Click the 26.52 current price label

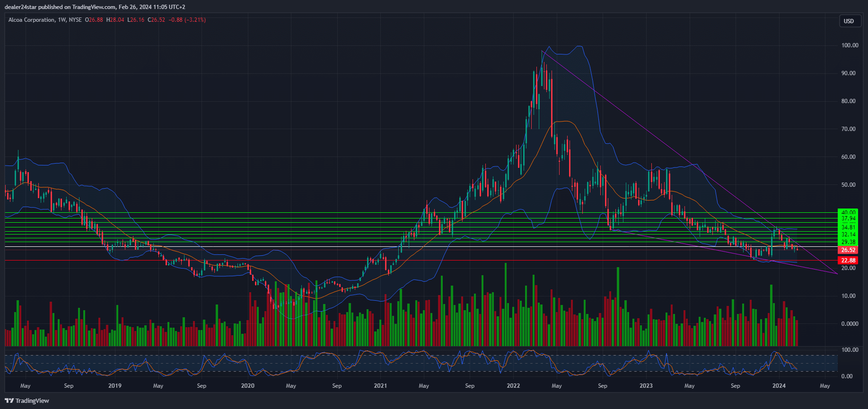[848, 250]
